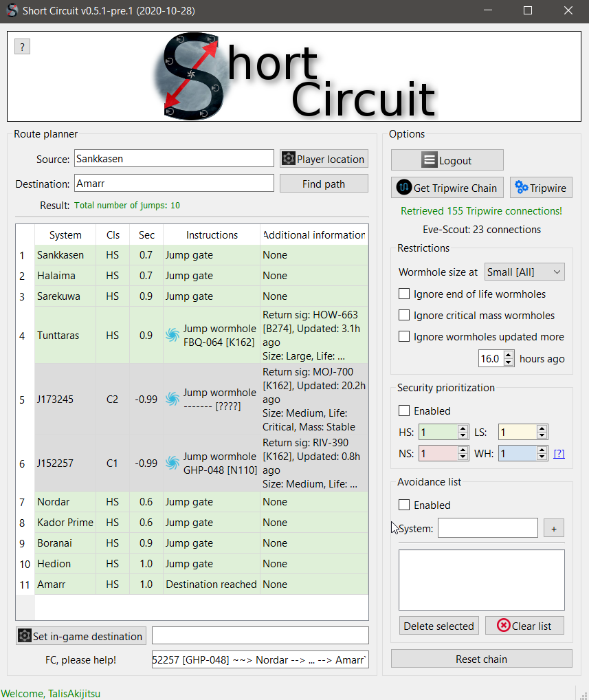Click the FC please help route text field

pos(260,659)
